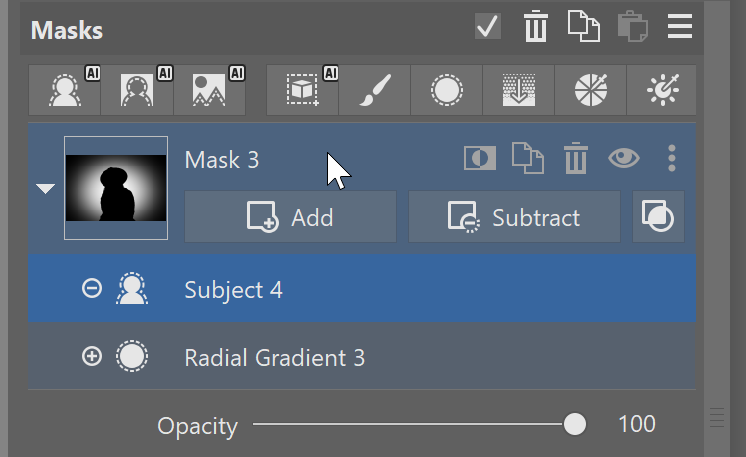Activate the Brush mask tool
This screenshot has height=457, width=746.
375,90
